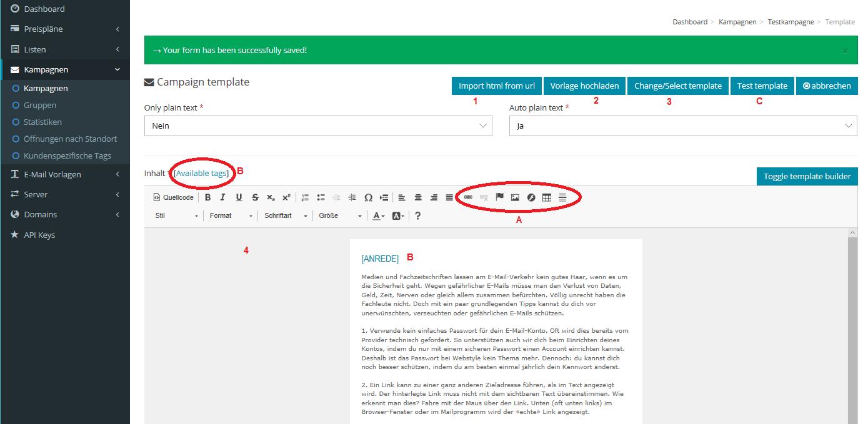Insert a link with the link icon

(x=468, y=197)
